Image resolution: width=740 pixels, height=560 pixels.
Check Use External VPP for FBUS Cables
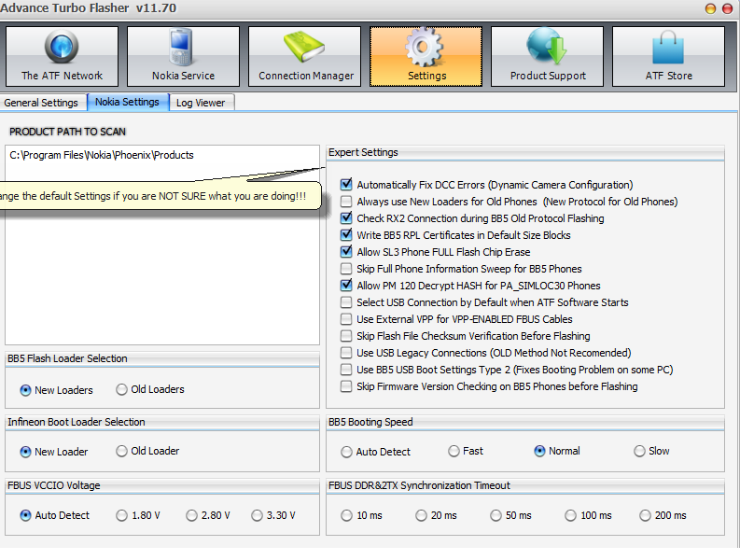346,319
